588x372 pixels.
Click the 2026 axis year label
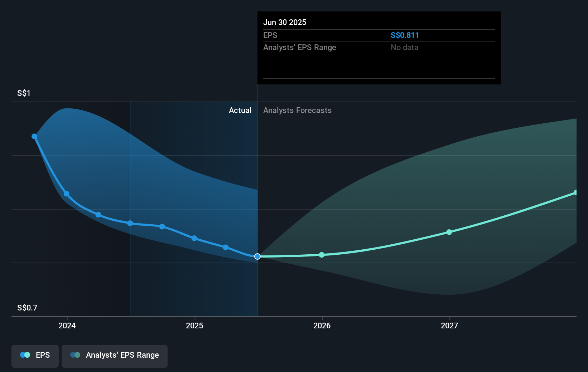tap(322, 326)
